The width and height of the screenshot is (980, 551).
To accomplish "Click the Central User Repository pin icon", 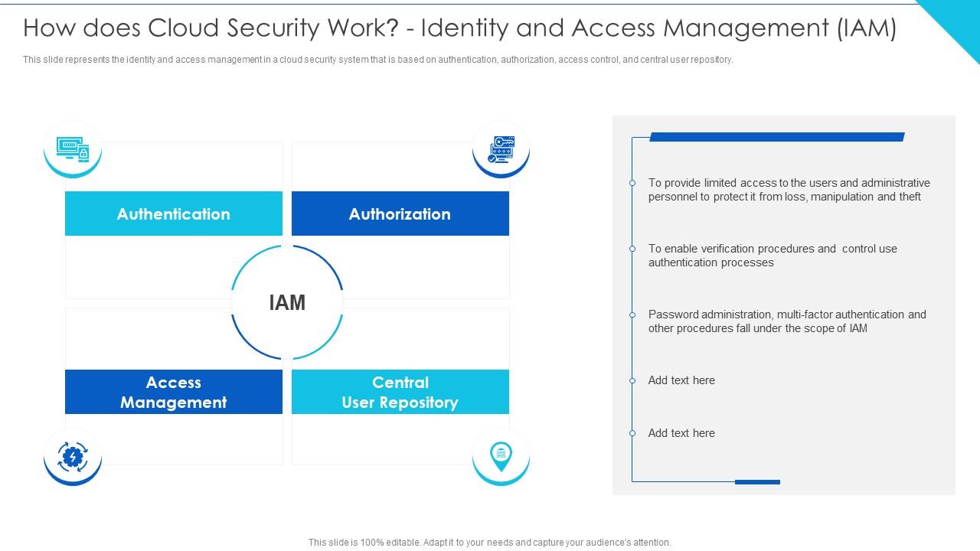I will point(501,455).
